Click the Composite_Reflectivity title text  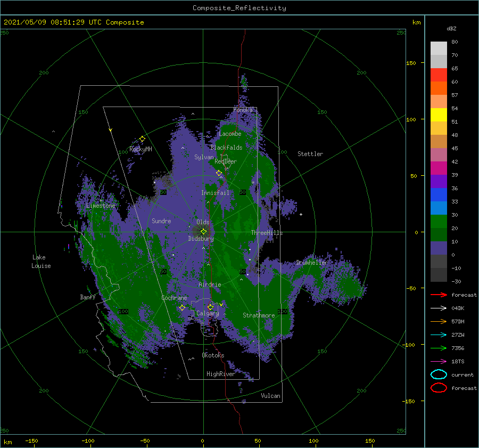240,8
